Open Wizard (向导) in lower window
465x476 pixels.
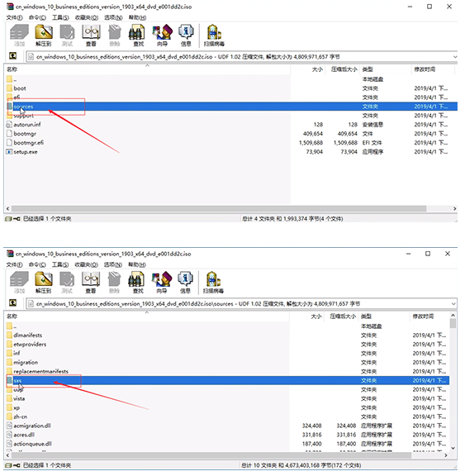coord(162,283)
